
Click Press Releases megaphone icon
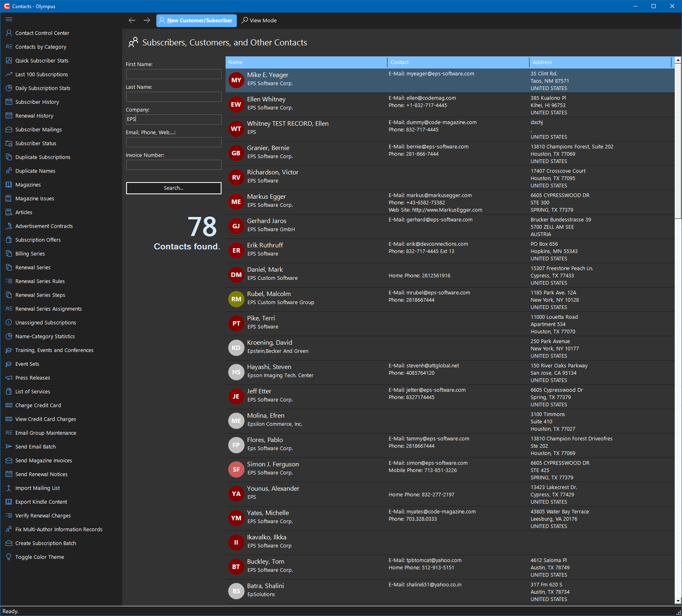pos(9,378)
